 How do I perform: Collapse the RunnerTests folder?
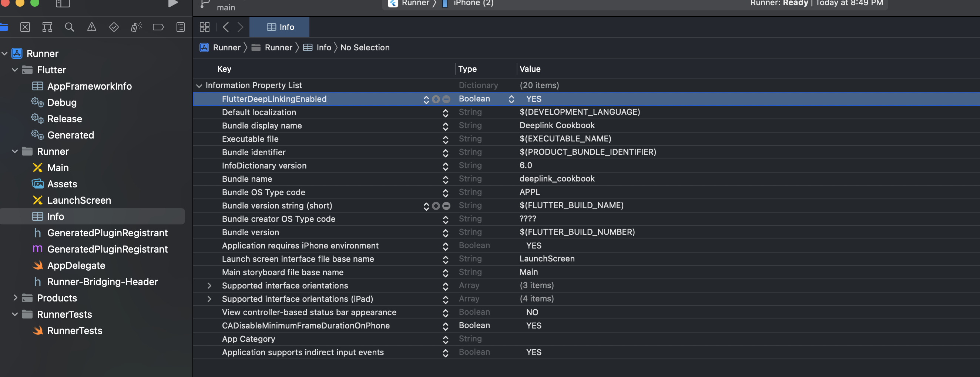15,314
